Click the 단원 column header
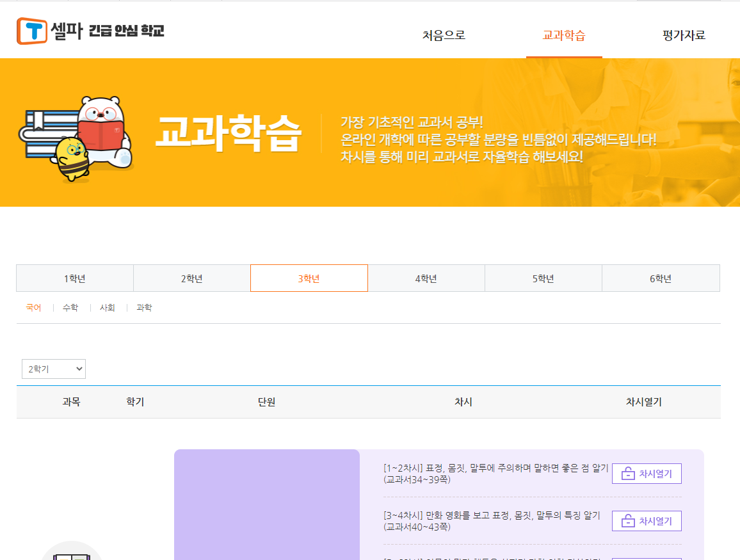The image size is (740, 560). point(267,402)
